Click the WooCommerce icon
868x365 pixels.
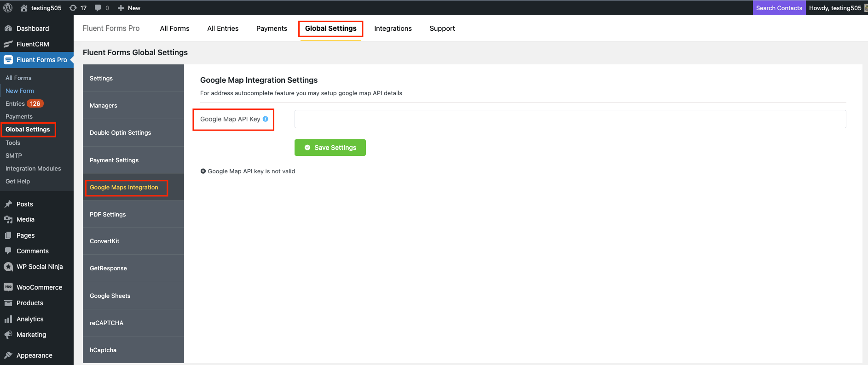point(8,287)
